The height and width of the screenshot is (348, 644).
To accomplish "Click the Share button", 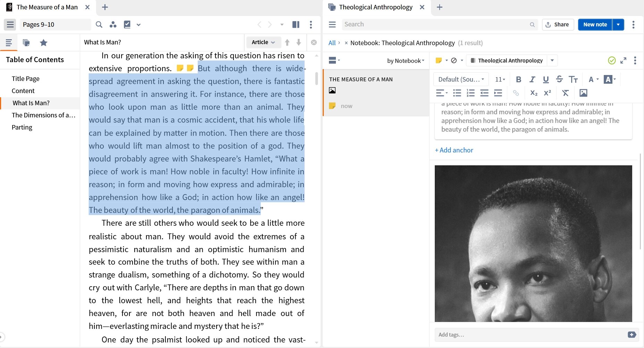I will pos(558,25).
